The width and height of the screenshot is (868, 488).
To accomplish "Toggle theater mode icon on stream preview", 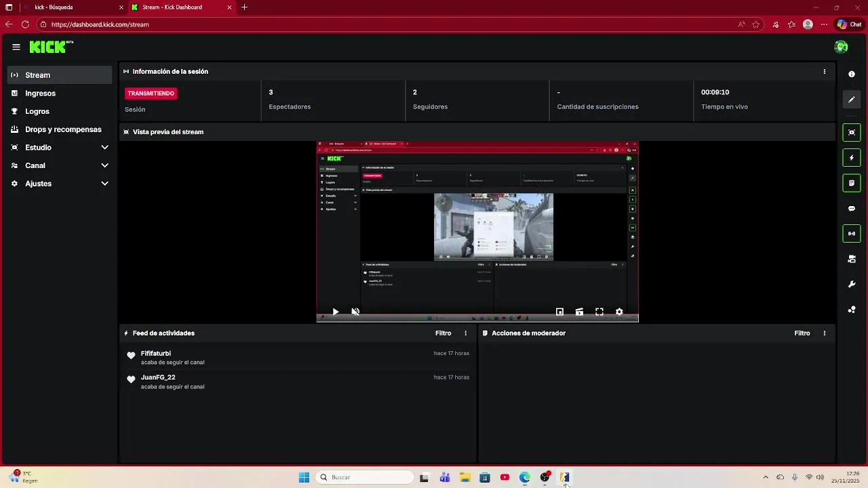I will [579, 312].
